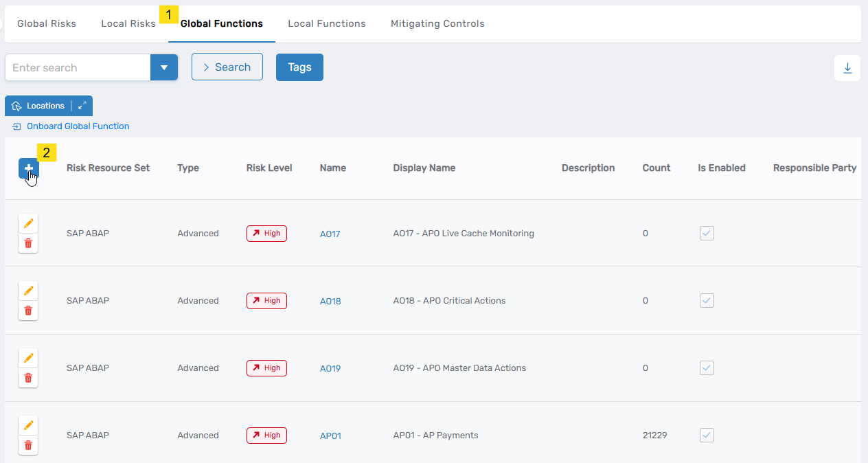
Task: Toggle the enabled checkbox for A018
Action: 707,300
